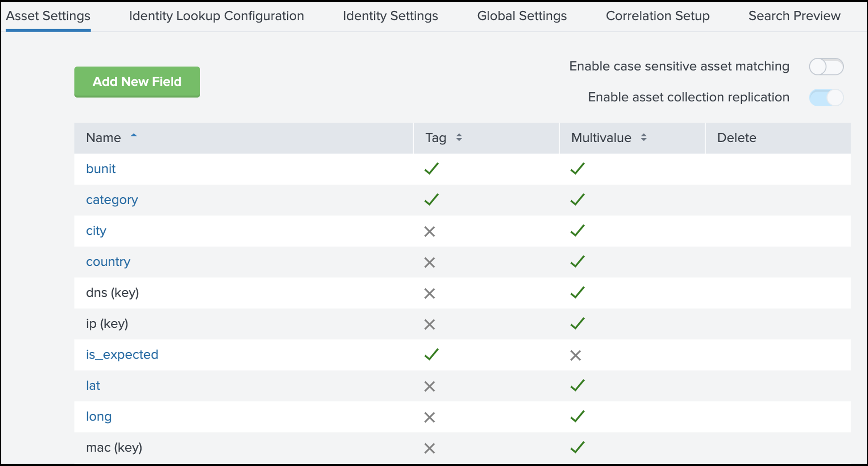Sort the table by Tag column
Image resolution: width=868 pixels, height=466 pixels.
pyautogui.click(x=459, y=138)
